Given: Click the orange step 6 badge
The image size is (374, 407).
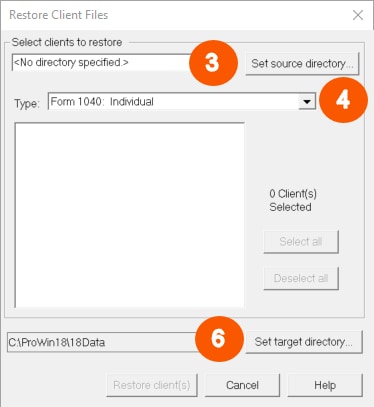Looking at the screenshot, I should (x=219, y=339).
